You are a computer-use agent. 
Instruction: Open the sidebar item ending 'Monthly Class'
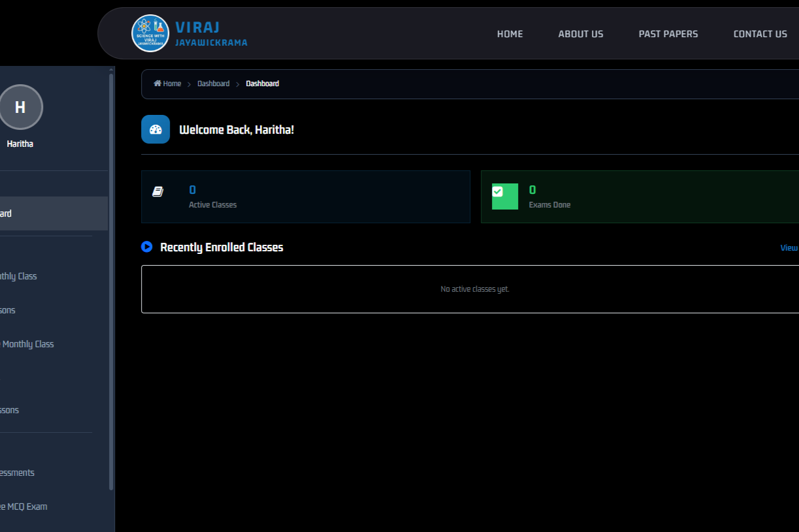27,344
